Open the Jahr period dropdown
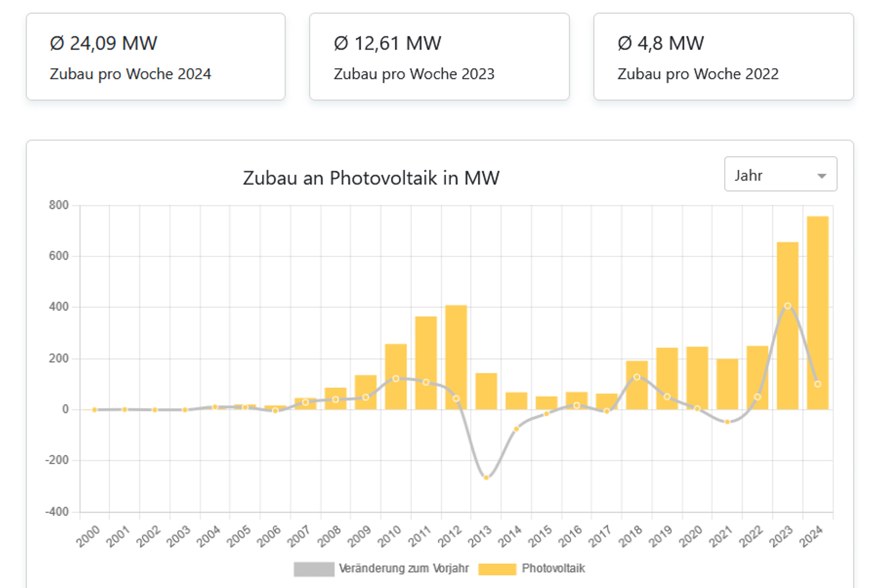Viewport: 882px width, 588px height. pos(780,174)
